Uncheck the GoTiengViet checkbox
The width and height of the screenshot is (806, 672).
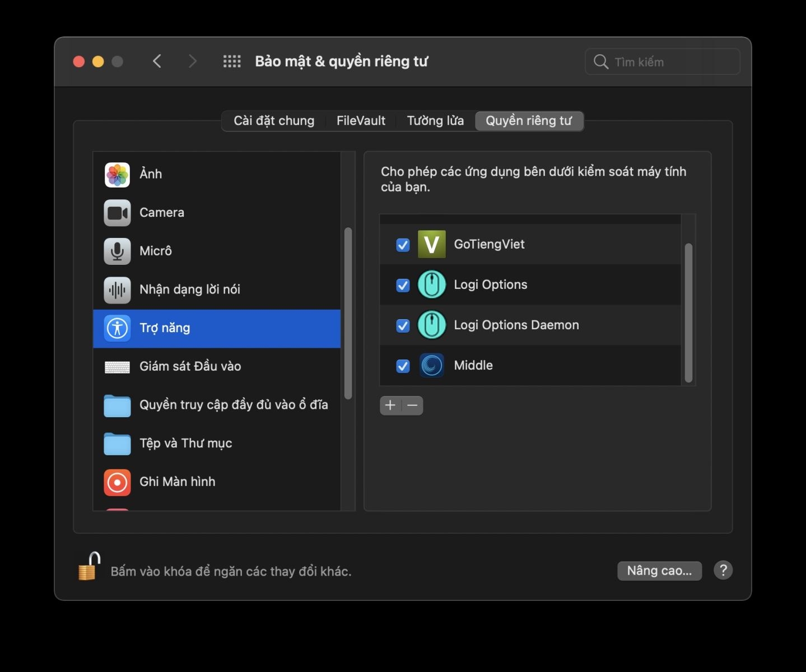point(403,245)
